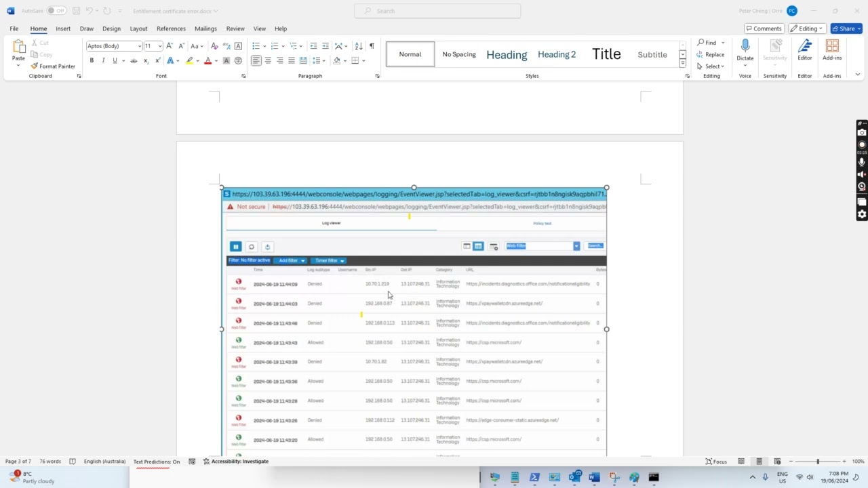Expand the Styles gallery
The width and height of the screenshot is (868, 488).
[682, 64]
